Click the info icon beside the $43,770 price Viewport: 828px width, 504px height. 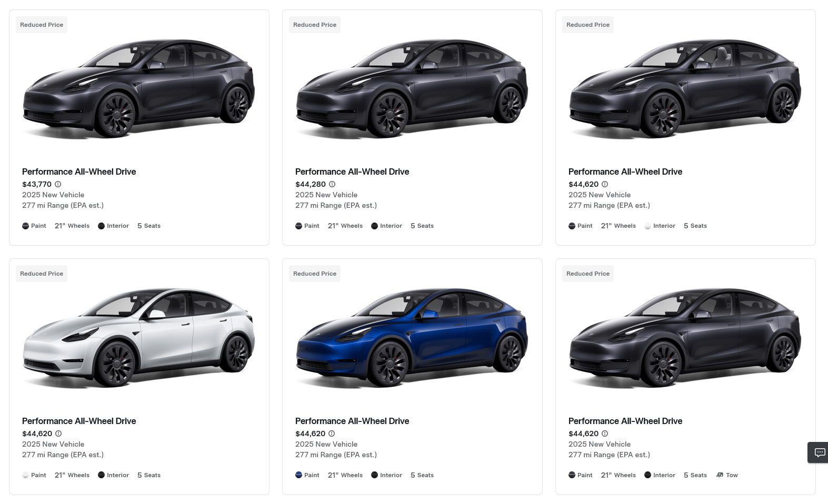point(58,184)
